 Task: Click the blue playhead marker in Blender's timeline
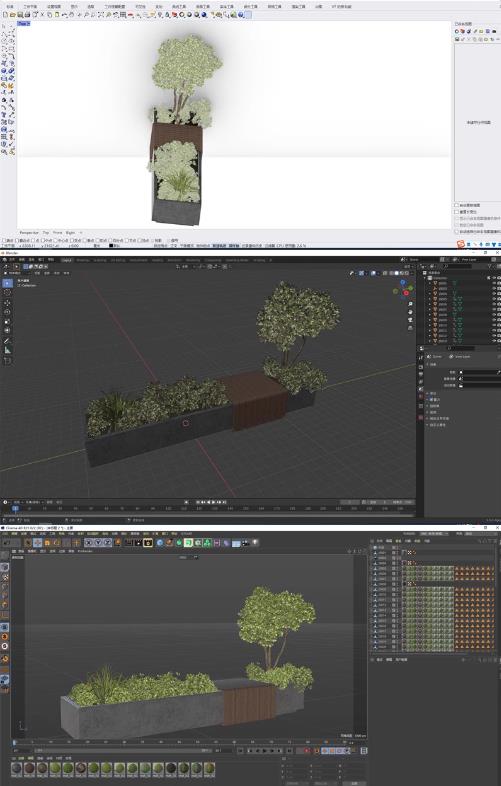pos(16,508)
